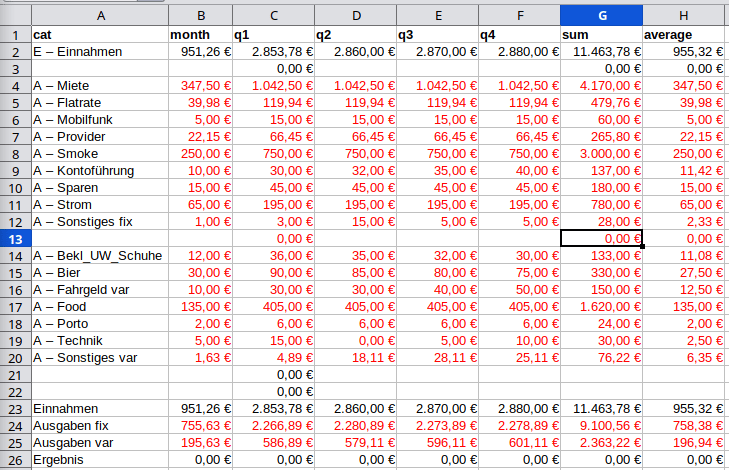Image resolution: width=729 pixels, height=470 pixels.
Task: Select the "q3" heading cell
Action: tap(437, 34)
